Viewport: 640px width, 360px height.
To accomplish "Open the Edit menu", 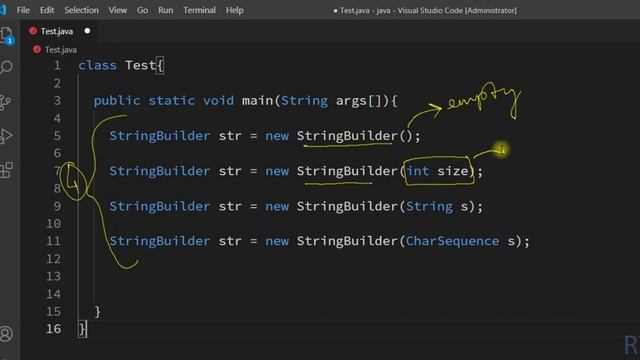I will coord(47,10).
